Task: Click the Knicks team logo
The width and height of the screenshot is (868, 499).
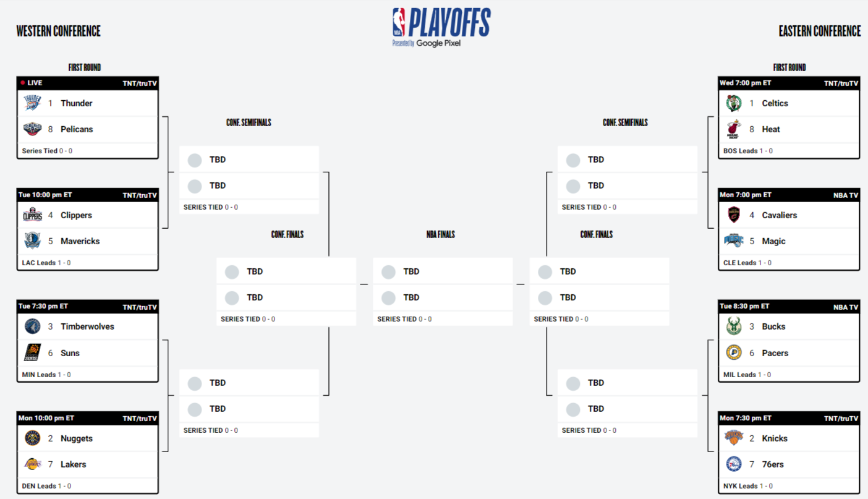Action: [734, 438]
